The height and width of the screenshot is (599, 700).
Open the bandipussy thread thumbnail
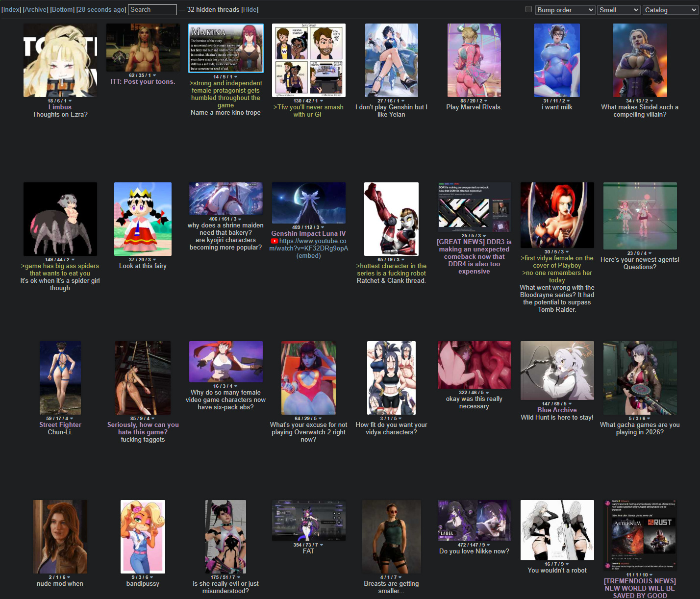[x=143, y=537]
